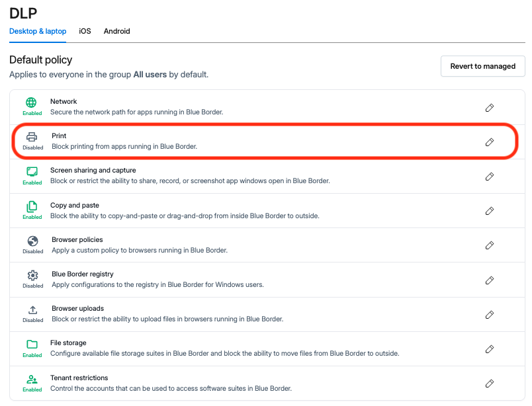Click the Network globe icon
This screenshot has width=532, height=406.
click(x=31, y=102)
